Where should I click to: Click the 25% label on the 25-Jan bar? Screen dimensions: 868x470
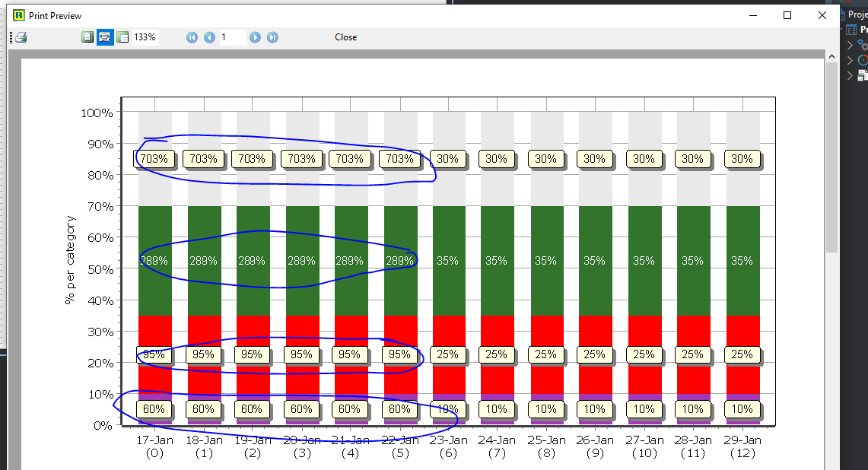(x=545, y=354)
